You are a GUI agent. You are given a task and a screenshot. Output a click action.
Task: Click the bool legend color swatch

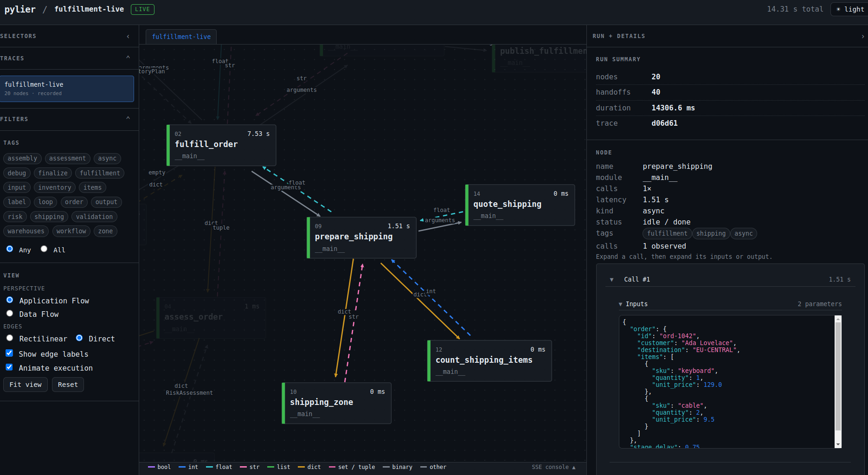(x=151, y=467)
